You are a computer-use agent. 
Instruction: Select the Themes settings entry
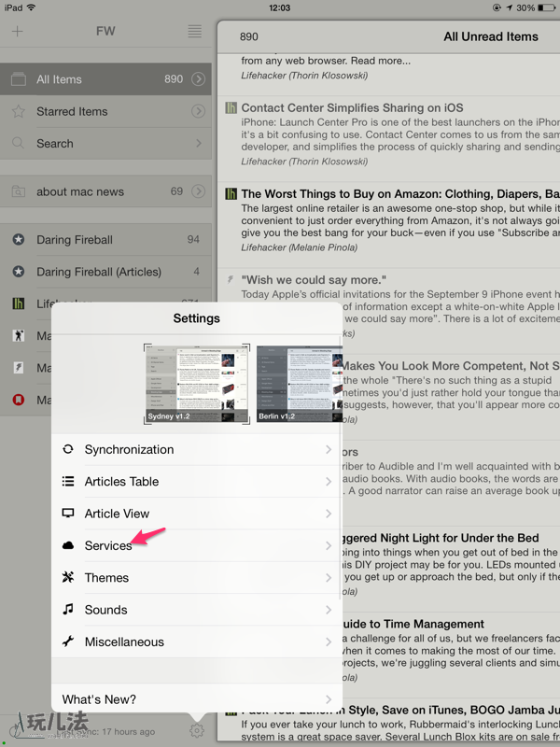tap(196, 578)
